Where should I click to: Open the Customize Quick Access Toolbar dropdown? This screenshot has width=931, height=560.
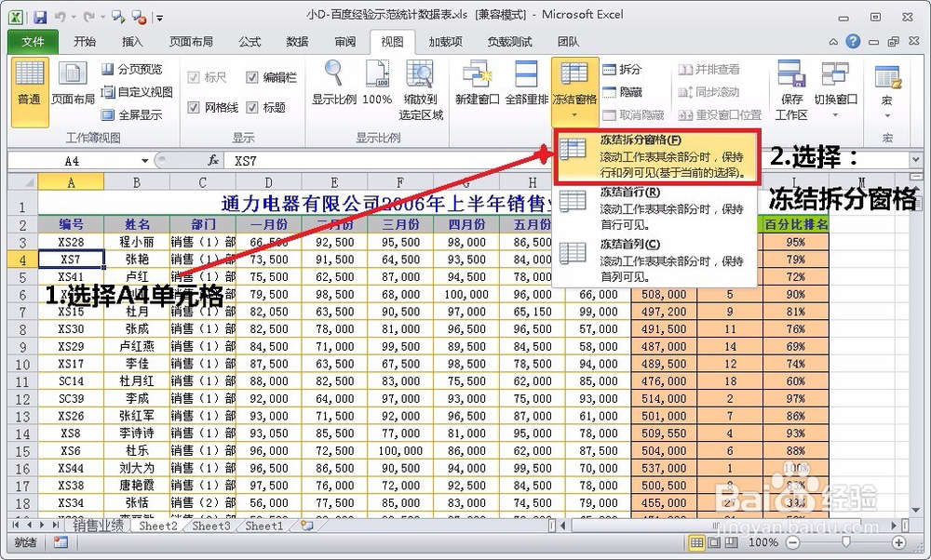159,19
